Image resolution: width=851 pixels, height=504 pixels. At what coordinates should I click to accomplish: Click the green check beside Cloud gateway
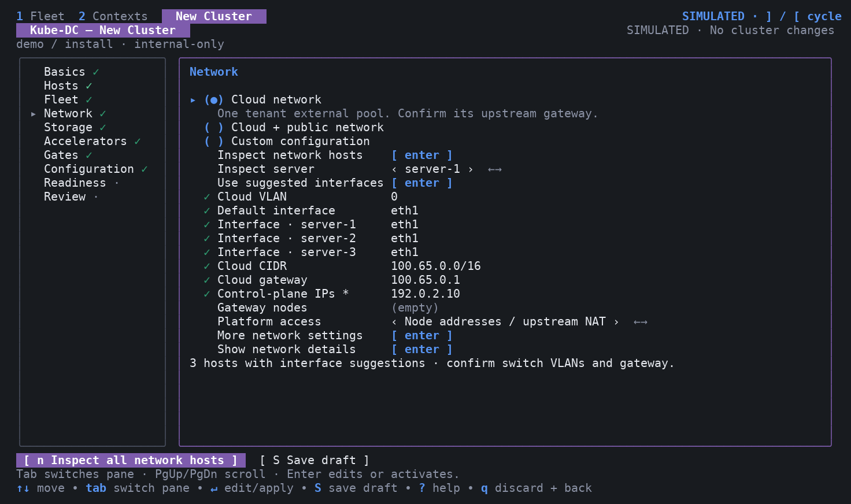207,280
